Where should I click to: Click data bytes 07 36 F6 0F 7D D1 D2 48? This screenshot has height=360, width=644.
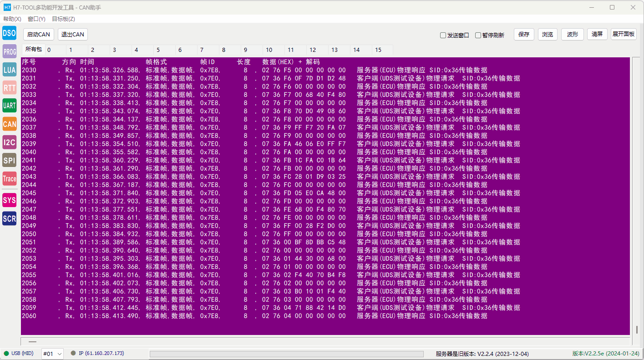coord(304,78)
